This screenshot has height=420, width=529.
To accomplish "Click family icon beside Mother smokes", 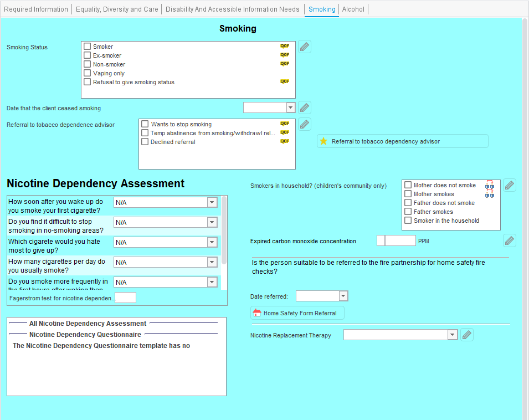I will [x=490, y=194].
